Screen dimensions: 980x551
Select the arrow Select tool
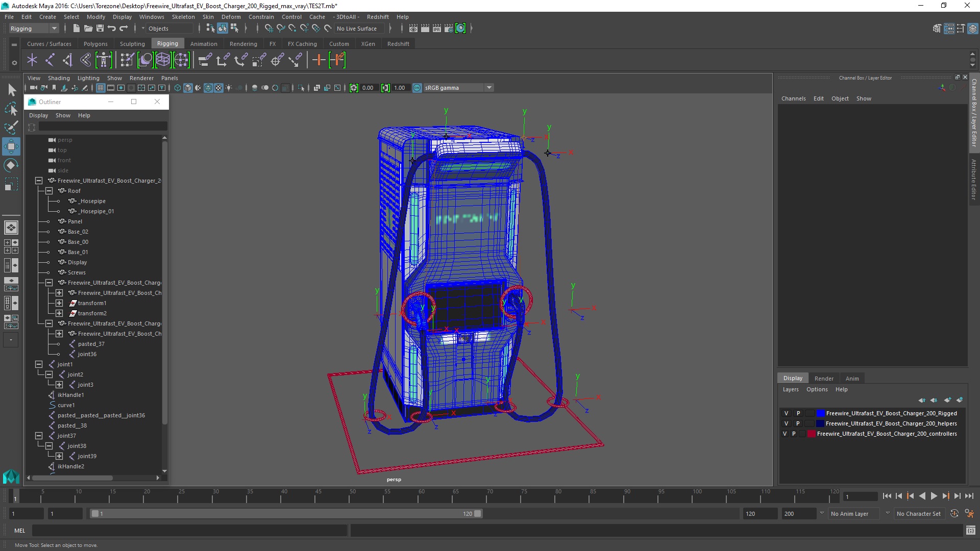coord(11,90)
